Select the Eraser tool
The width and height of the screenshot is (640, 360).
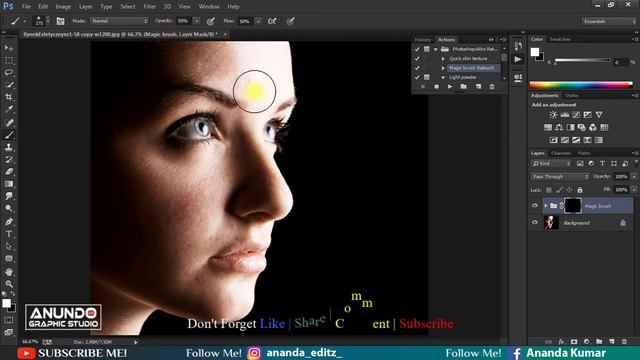click(9, 171)
